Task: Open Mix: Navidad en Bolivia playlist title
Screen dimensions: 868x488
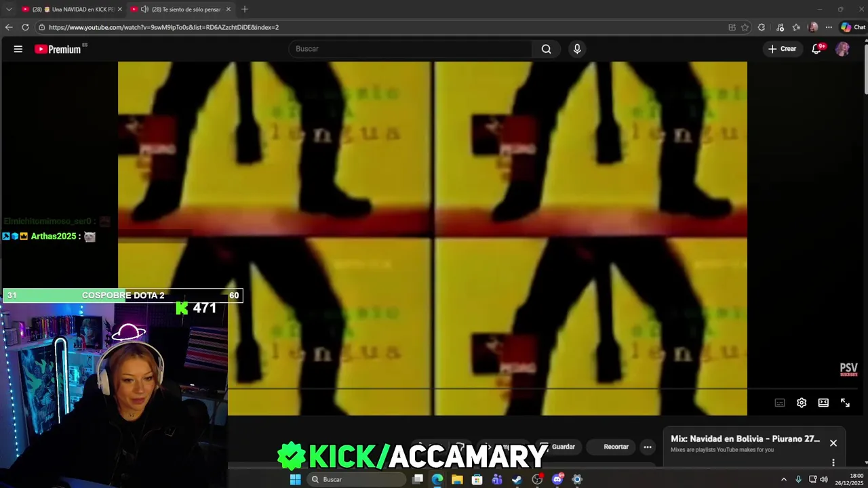Action: tap(745, 439)
